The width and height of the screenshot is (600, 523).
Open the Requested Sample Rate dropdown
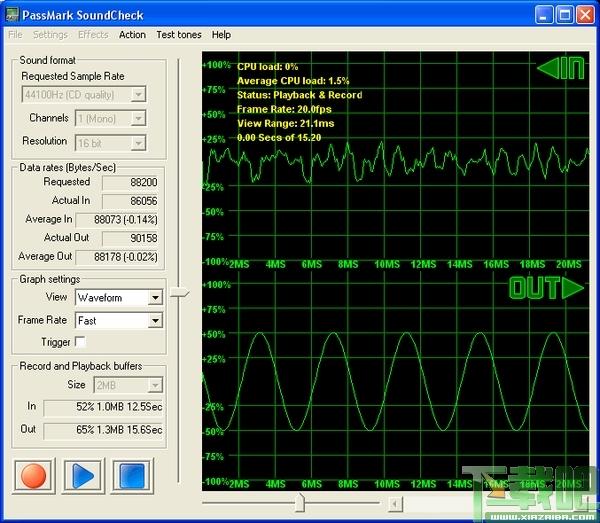tap(138, 95)
